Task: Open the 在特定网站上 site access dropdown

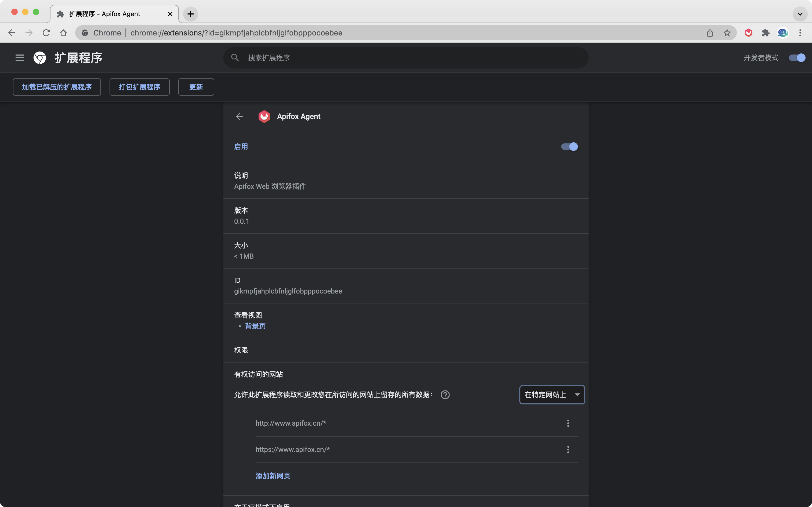Action: 552,395
